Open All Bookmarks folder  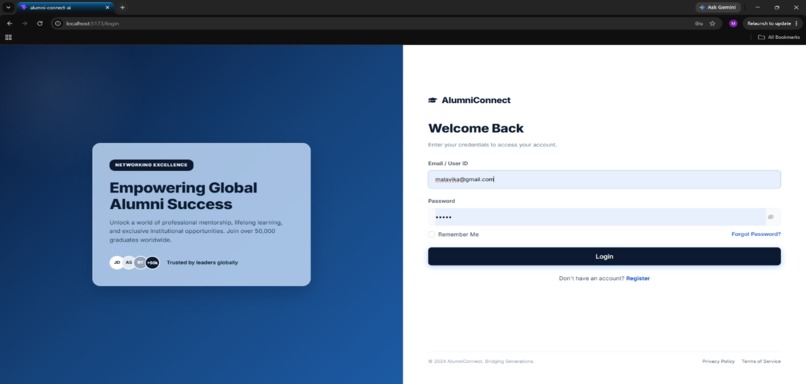click(x=779, y=37)
